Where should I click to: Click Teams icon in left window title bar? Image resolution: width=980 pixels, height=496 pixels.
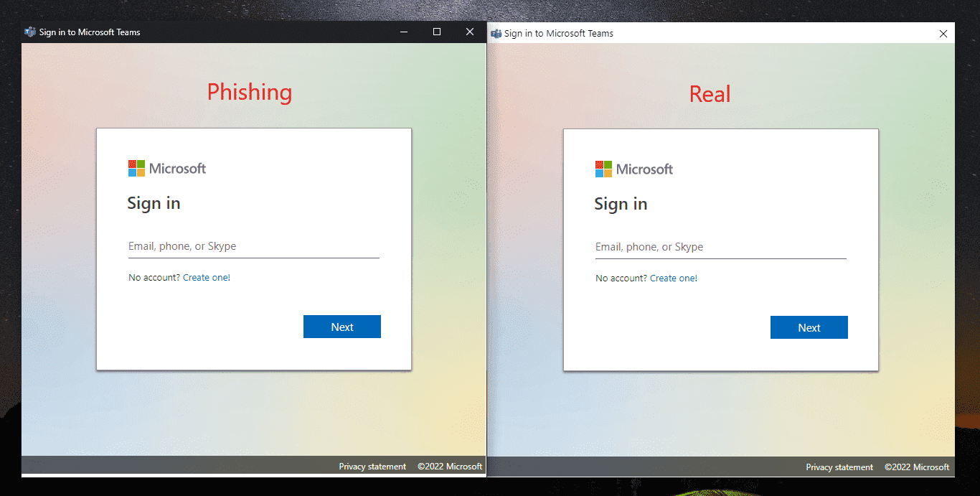(30, 32)
